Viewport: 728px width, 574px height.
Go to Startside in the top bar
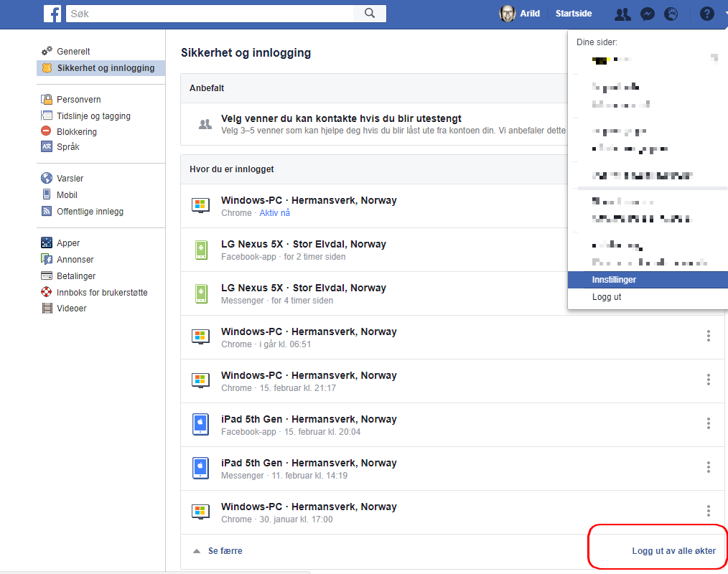(574, 14)
